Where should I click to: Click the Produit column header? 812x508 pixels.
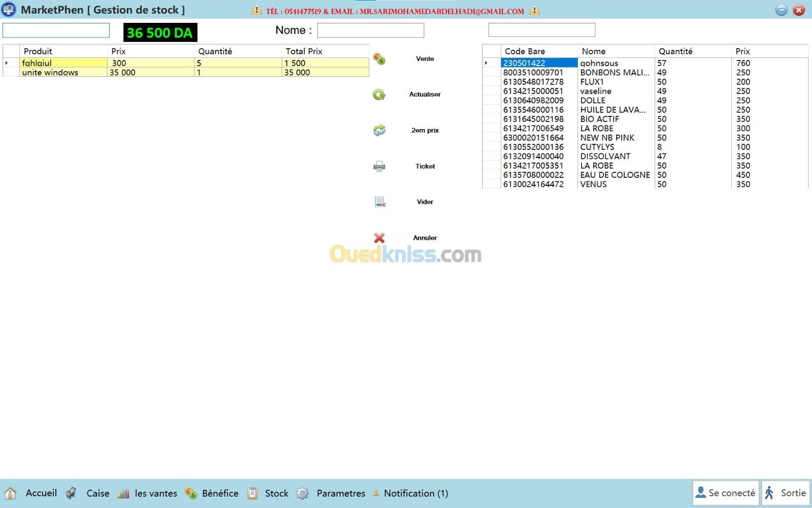pyautogui.click(x=63, y=51)
